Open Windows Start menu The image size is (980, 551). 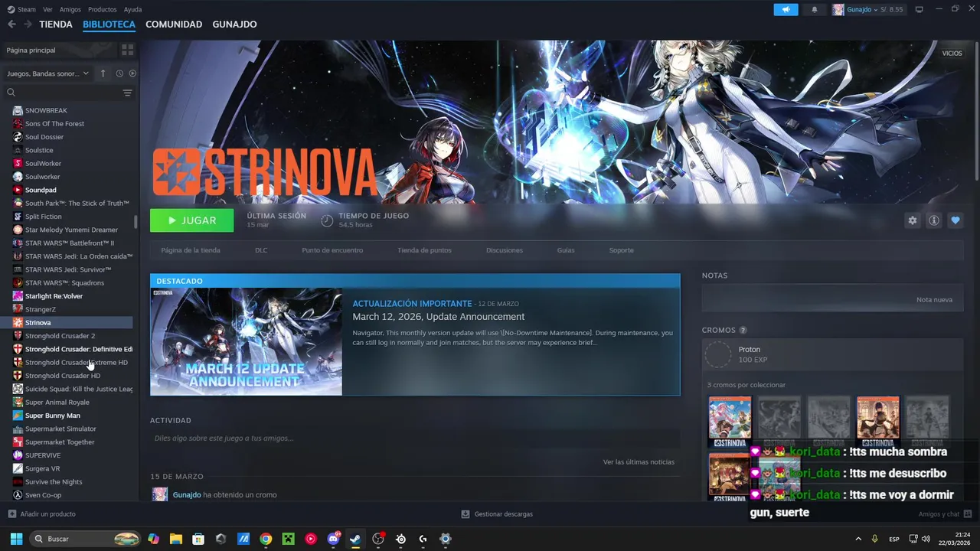tap(16, 539)
